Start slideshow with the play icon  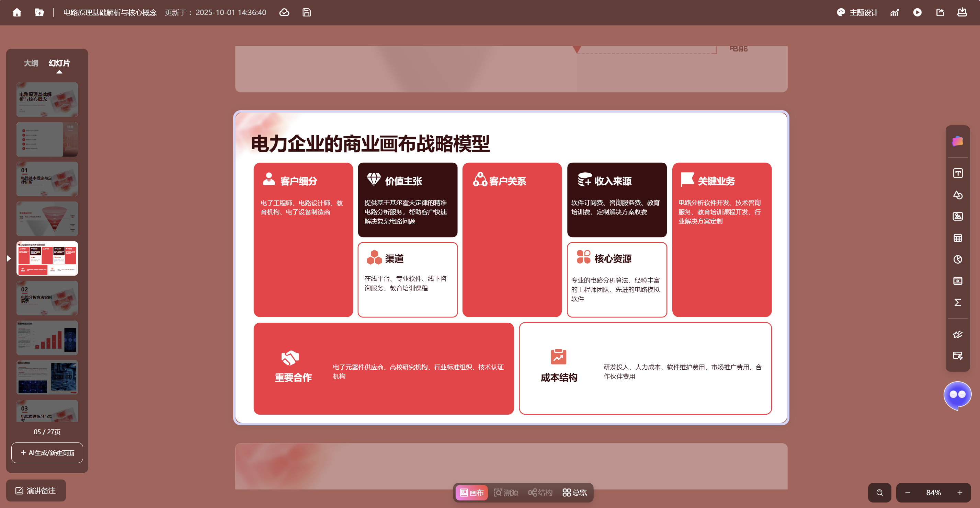point(917,13)
